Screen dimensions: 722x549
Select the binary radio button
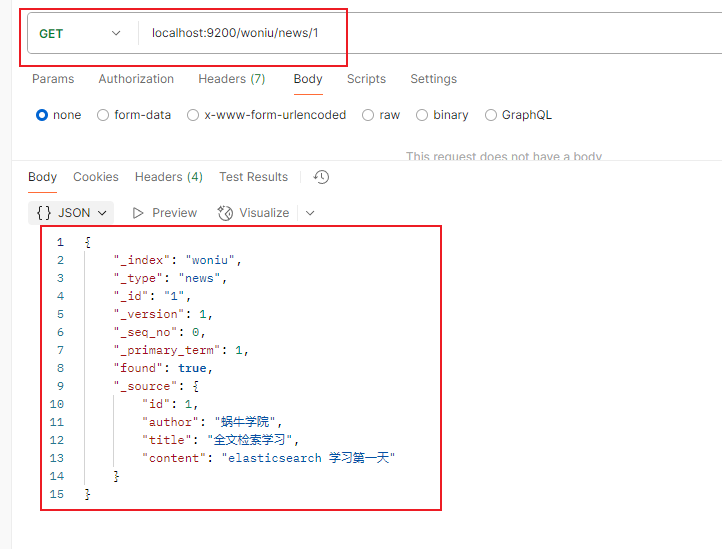tap(422, 115)
